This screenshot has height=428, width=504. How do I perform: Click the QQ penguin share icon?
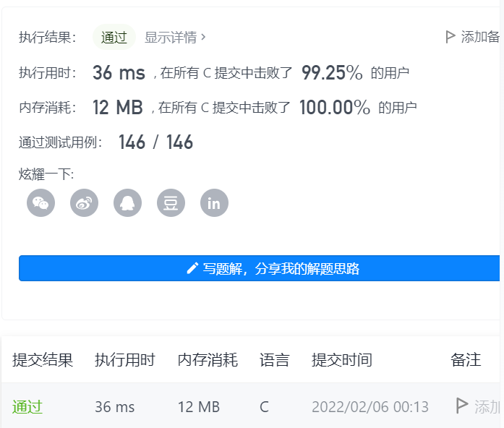pyautogui.click(x=128, y=203)
